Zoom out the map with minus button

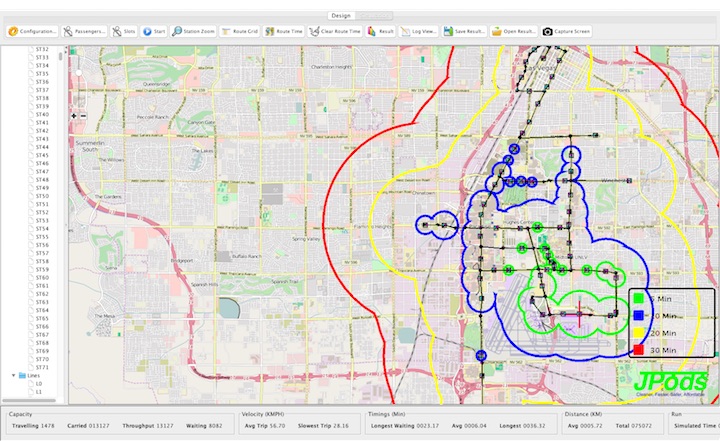tap(83, 115)
